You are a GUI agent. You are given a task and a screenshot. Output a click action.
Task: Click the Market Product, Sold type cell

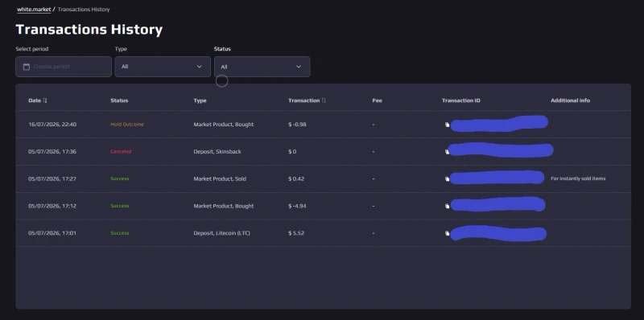coord(220,178)
